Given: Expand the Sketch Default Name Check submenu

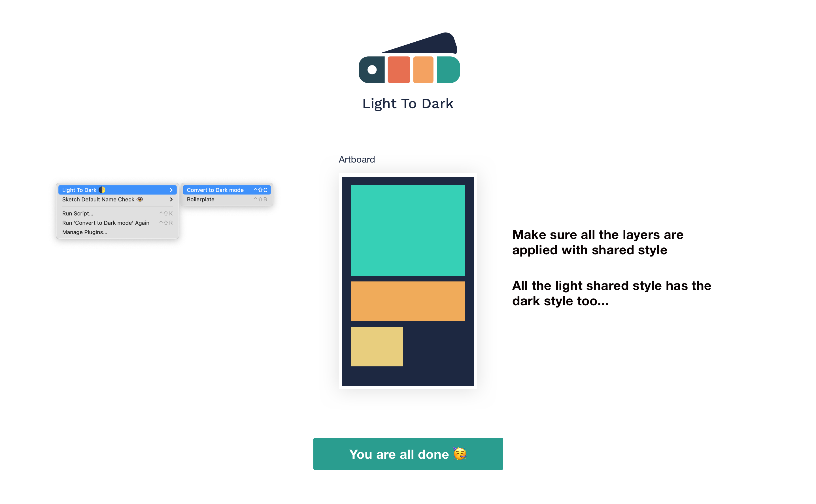Looking at the screenshot, I should pyautogui.click(x=171, y=199).
